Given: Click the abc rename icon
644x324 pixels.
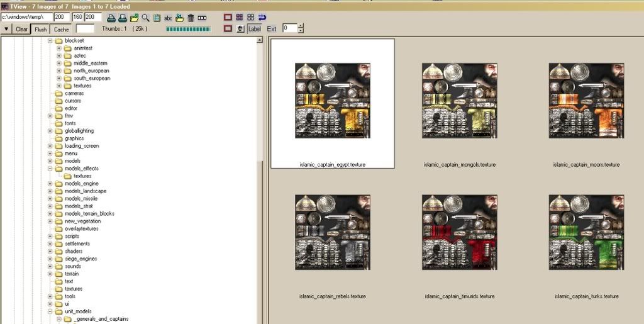Looking at the screenshot, I should click(168, 18).
